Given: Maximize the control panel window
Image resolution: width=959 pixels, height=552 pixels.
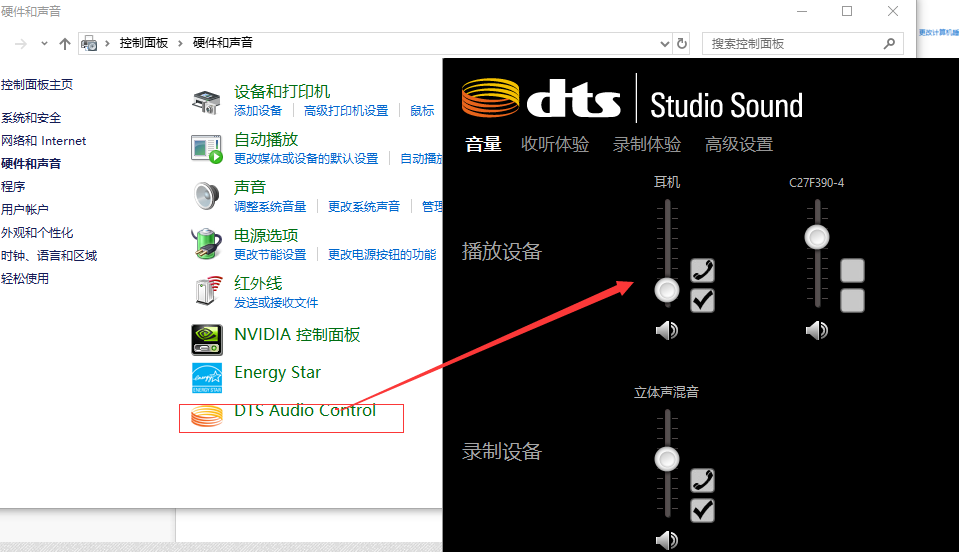Looking at the screenshot, I should click(x=847, y=11).
